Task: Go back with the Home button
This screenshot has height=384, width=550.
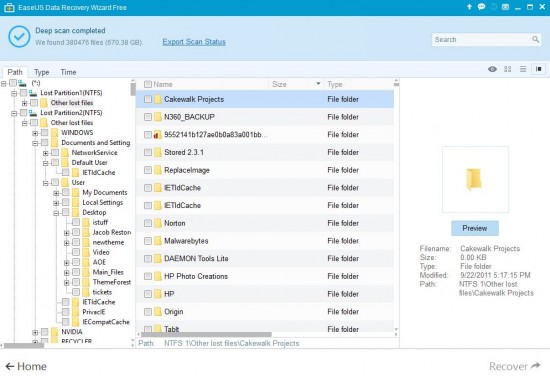Action: (x=26, y=366)
